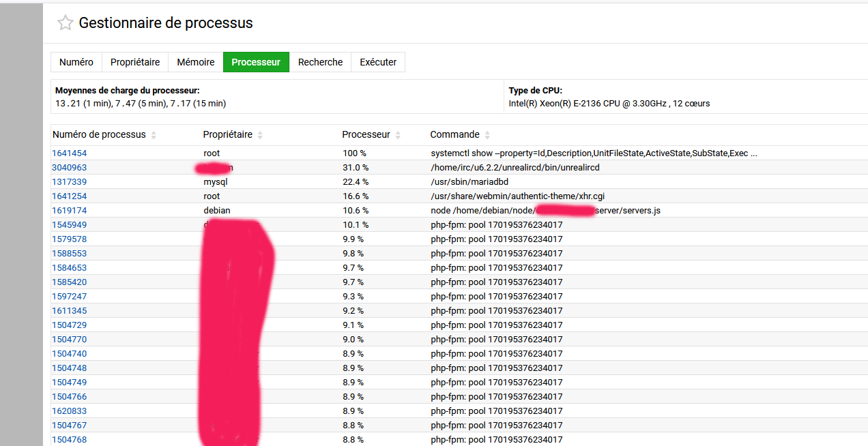Open the Exécuter tab
This screenshot has width=868, height=446.
point(378,62)
